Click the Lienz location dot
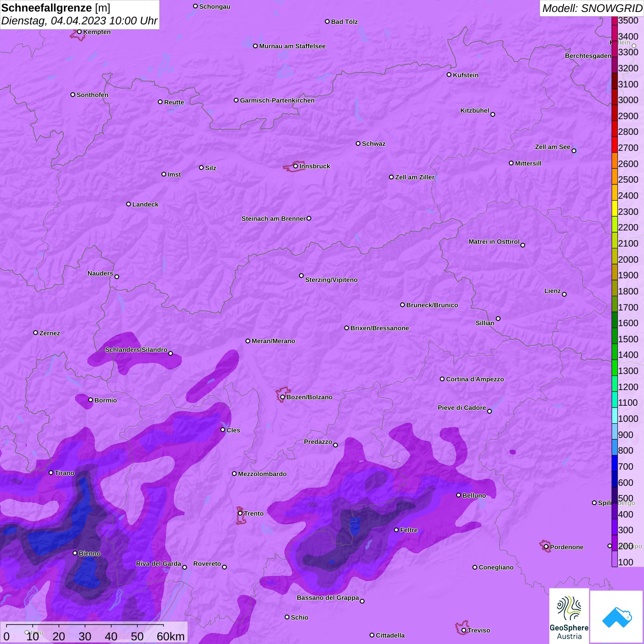644x644 pixels. click(x=564, y=294)
